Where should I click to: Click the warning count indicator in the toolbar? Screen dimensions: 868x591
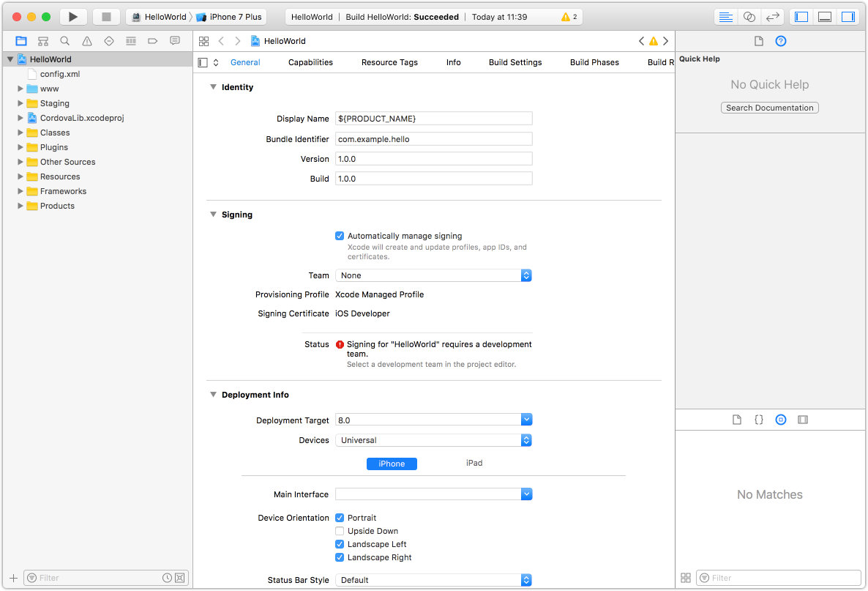point(569,17)
